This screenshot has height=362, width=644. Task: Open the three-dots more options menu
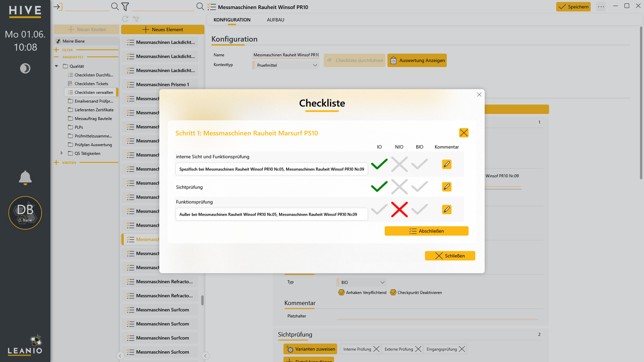[601, 7]
